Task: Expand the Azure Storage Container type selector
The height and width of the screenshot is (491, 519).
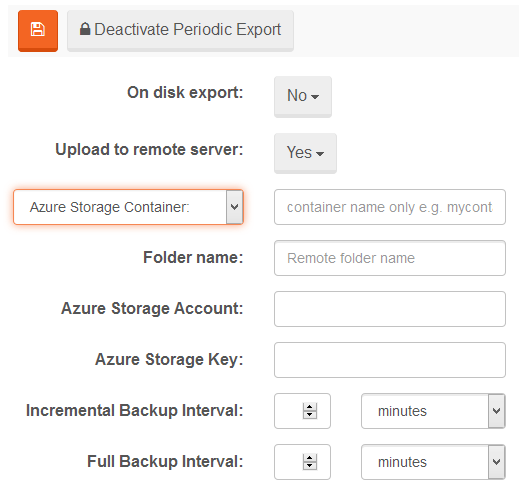Action: pos(128,207)
